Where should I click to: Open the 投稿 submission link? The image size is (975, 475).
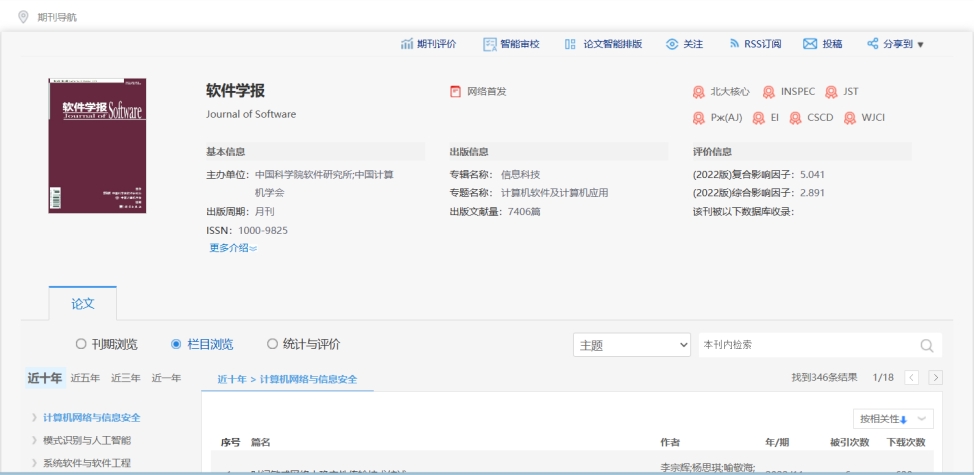point(832,44)
